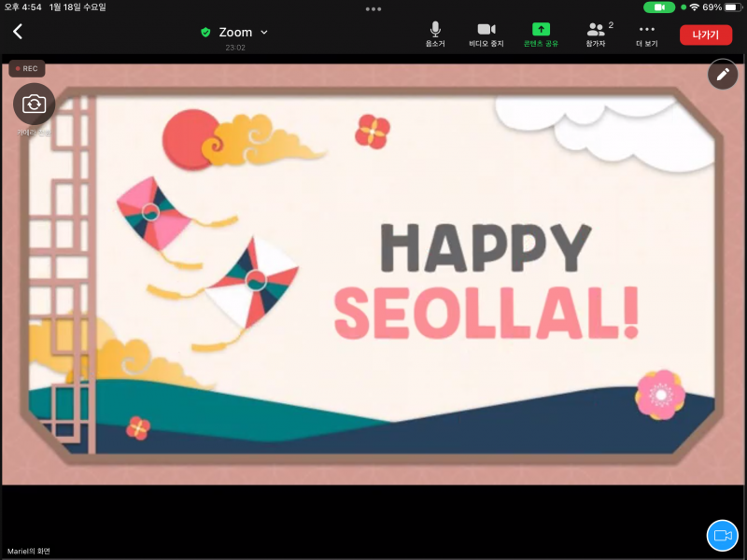The image size is (747, 560).
Task: Tap the battery indicator in status bar
Action: point(732,7)
